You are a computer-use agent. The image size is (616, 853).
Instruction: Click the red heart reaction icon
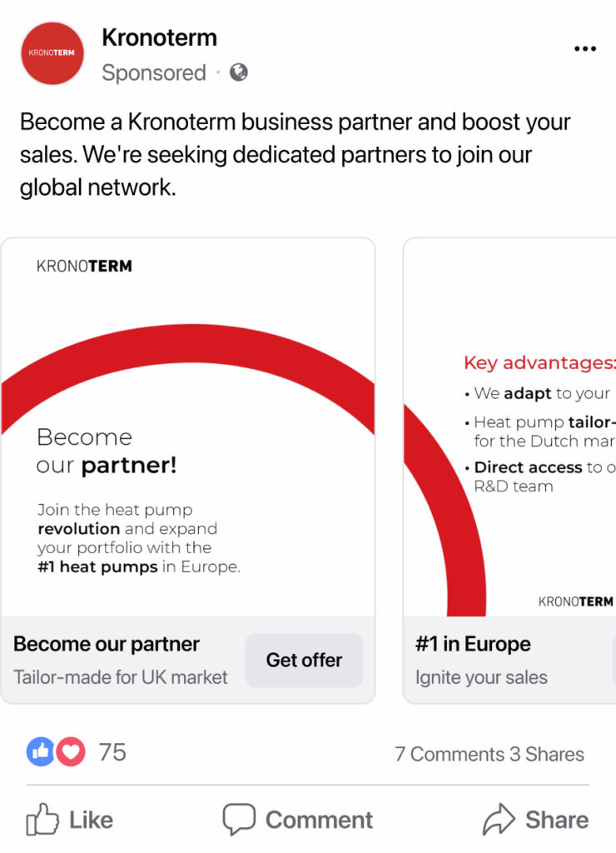[x=72, y=752]
